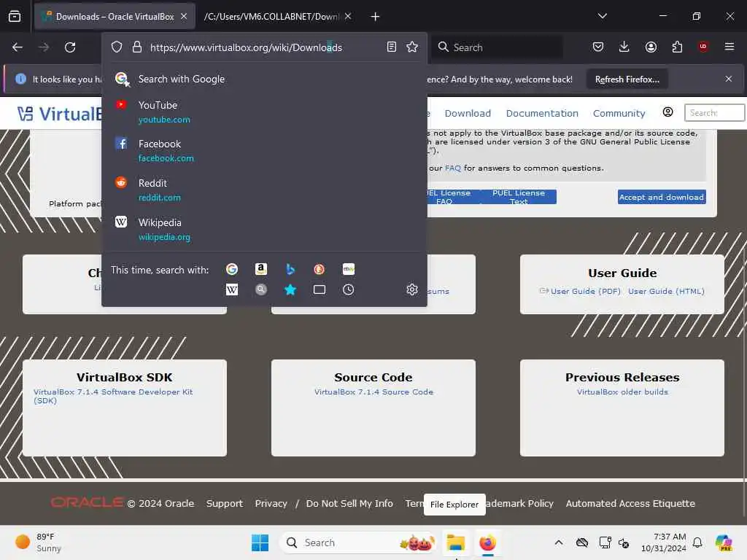Open File Explorer from taskbar

pyautogui.click(x=455, y=542)
